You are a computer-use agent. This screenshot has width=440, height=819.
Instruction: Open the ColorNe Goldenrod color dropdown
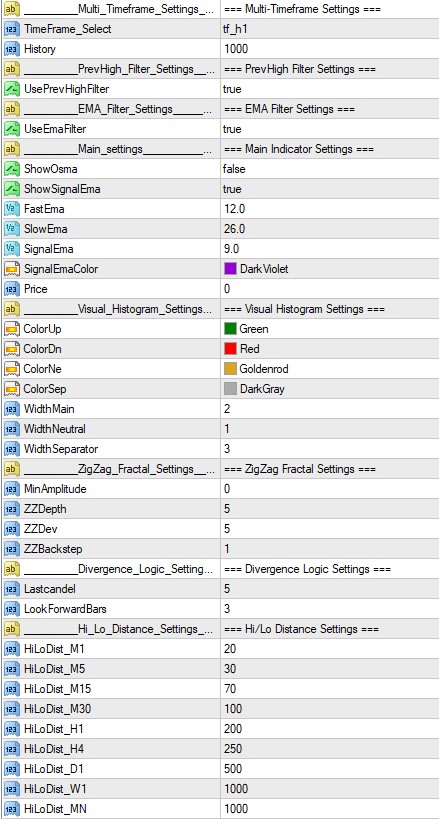(x=330, y=369)
